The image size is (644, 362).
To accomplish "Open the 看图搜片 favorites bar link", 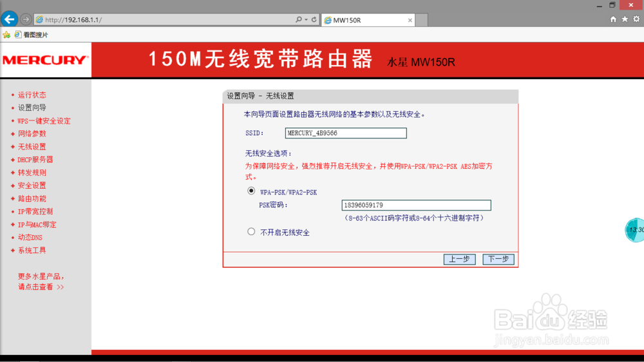I will 31,35.
